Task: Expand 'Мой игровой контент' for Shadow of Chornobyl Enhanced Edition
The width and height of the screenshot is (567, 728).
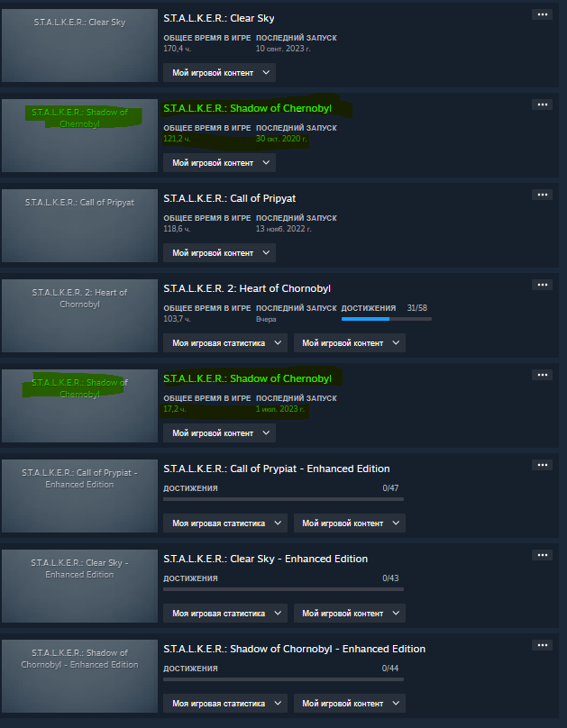Action: point(350,704)
